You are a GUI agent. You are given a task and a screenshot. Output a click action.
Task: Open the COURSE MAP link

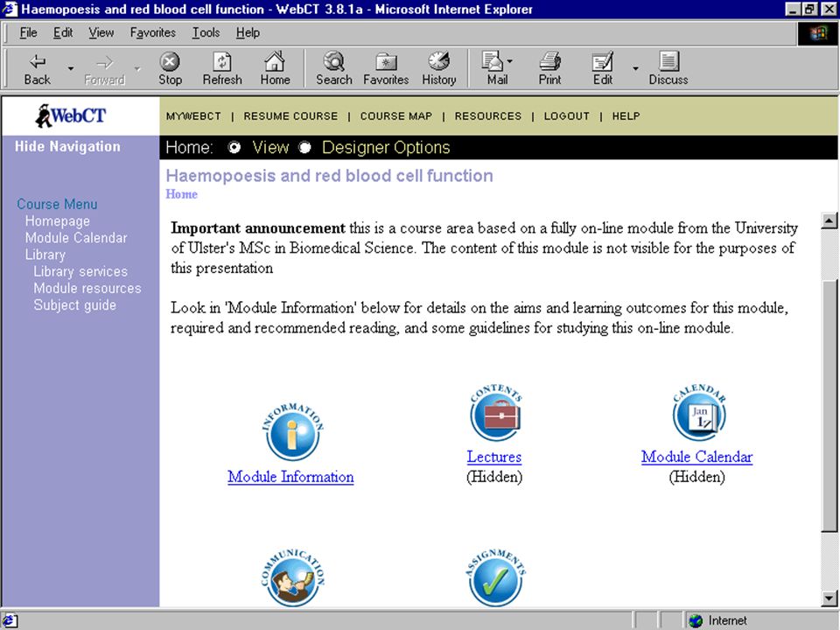pyautogui.click(x=395, y=116)
